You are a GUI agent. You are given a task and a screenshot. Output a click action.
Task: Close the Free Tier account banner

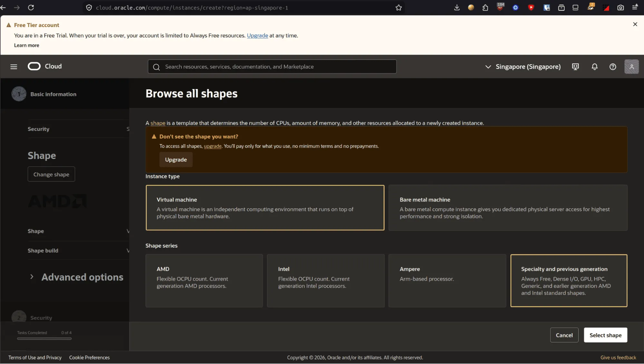[635, 24]
